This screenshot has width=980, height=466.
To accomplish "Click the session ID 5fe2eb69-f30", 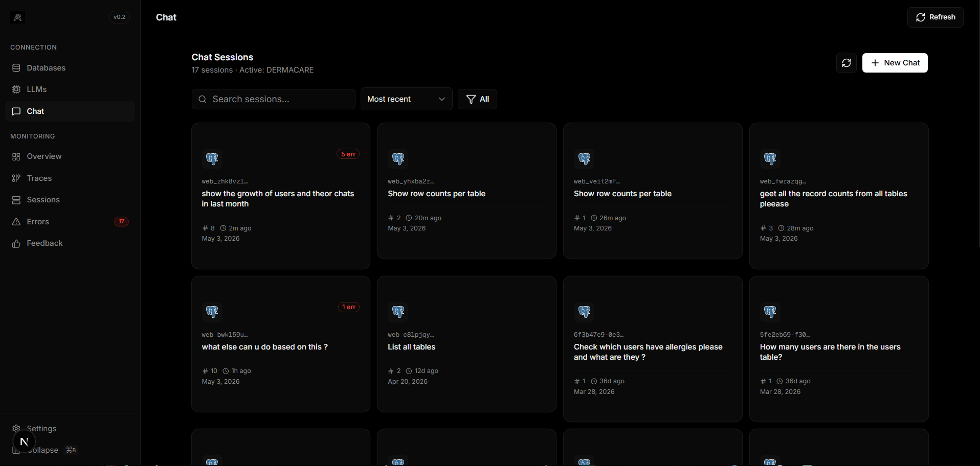I will coord(785,335).
